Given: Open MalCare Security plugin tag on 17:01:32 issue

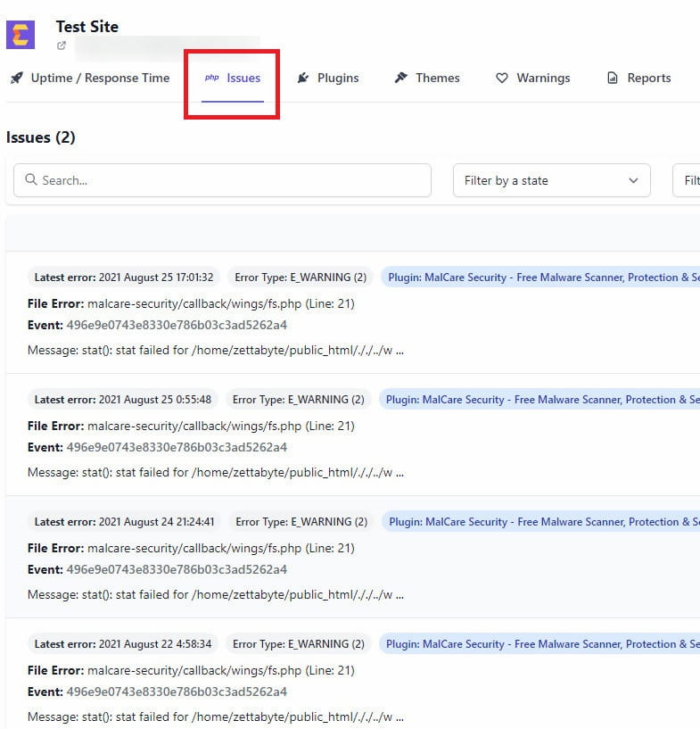Looking at the screenshot, I should (540, 278).
